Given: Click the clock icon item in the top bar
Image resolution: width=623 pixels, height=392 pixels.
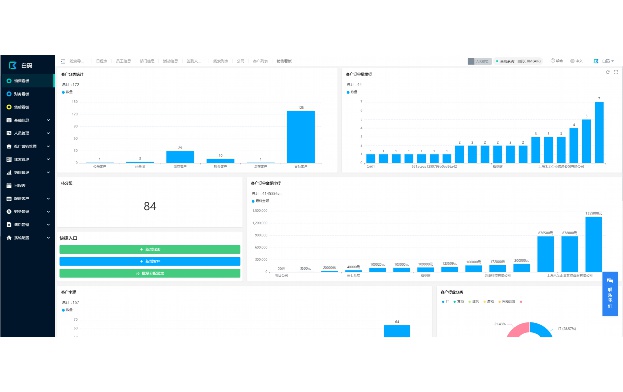Looking at the screenshot, I should [x=557, y=61].
